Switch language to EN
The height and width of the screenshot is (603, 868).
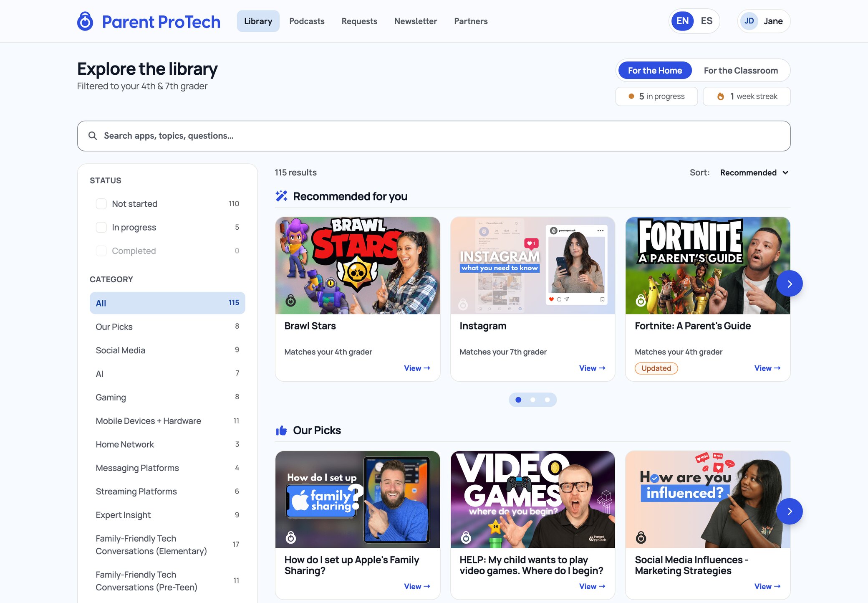[x=683, y=21]
